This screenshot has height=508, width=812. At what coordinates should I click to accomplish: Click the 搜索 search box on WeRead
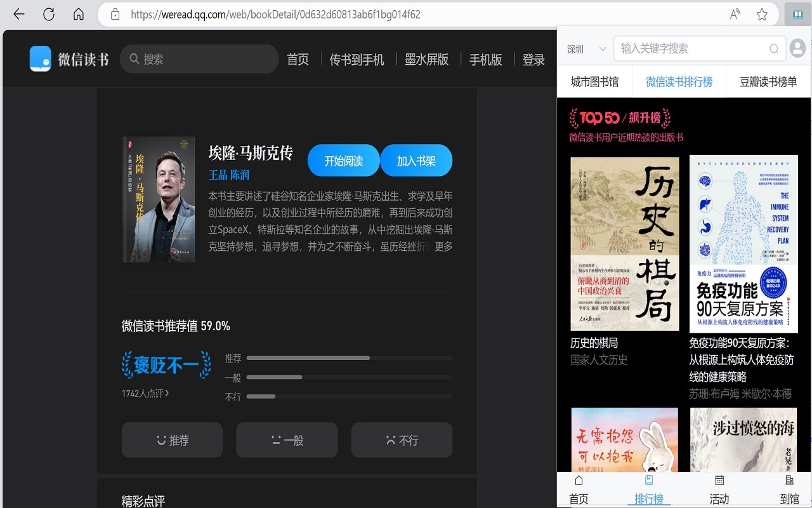199,59
